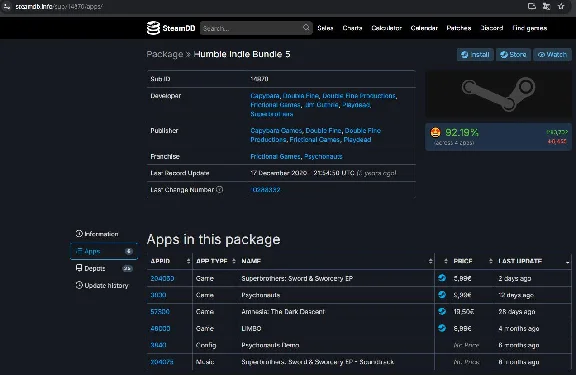Open app ID link for Psychonauts game row
Screen dimensions: 576x375
coord(158,295)
